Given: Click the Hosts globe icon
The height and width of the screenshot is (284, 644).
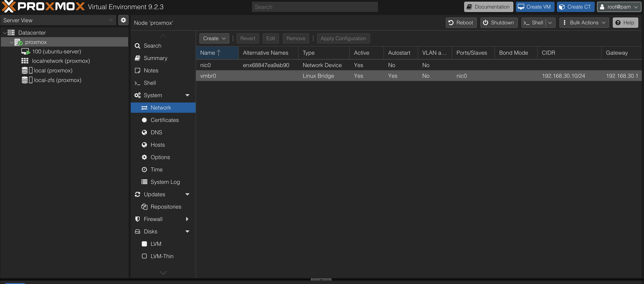Looking at the screenshot, I should pyautogui.click(x=144, y=145).
